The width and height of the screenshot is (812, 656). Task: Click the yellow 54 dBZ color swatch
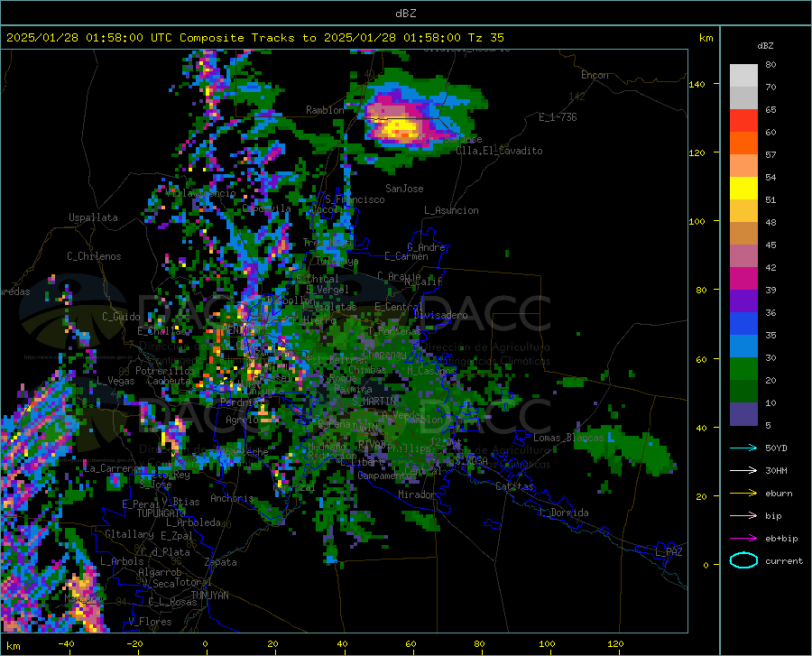[743, 189]
